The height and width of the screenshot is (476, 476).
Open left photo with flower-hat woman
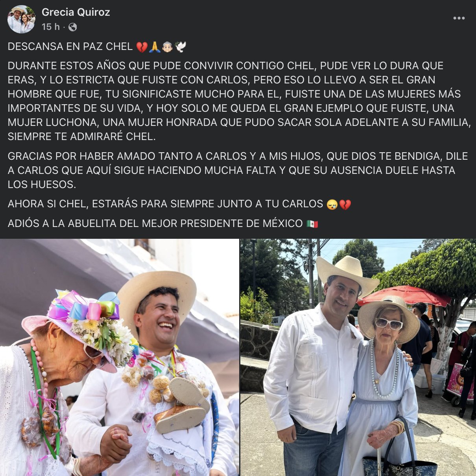119,358
